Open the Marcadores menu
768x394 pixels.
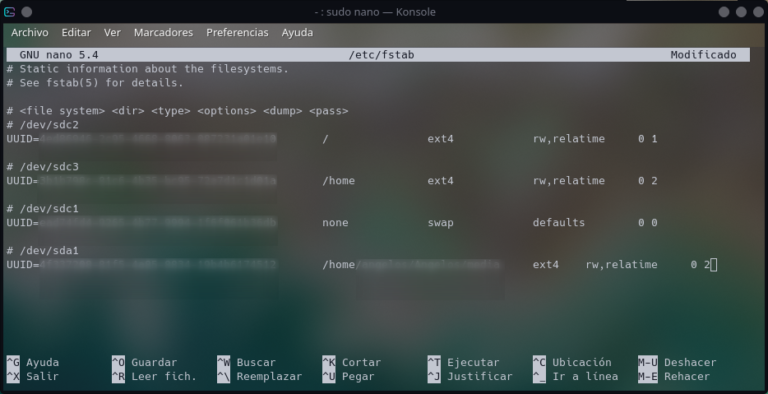tap(164, 33)
